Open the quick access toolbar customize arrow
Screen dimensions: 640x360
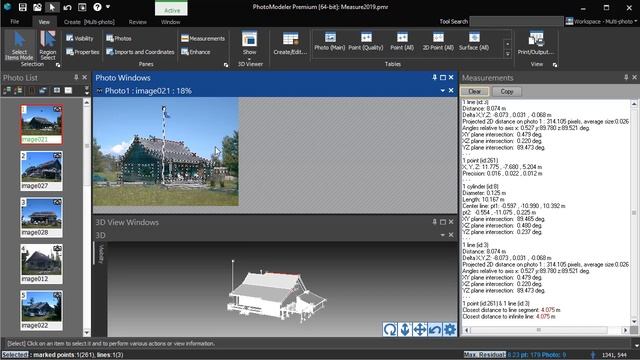click(108, 7)
